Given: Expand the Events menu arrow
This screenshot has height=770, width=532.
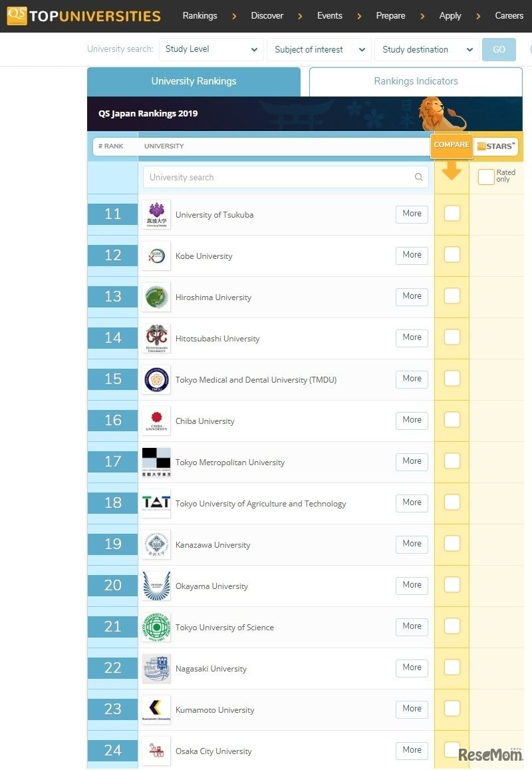Looking at the screenshot, I should click(x=359, y=16).
